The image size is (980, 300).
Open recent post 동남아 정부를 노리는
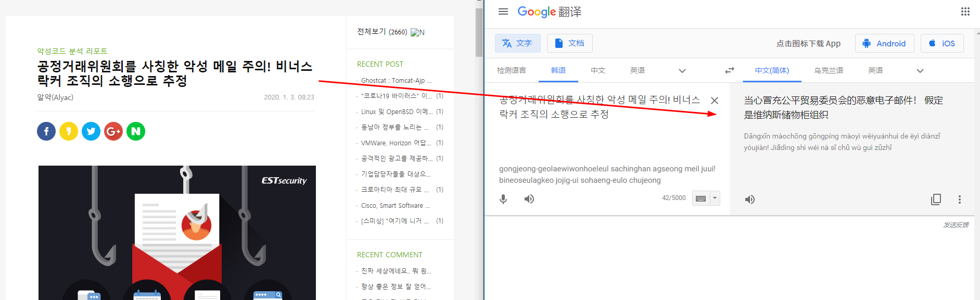click(x=395, y=127)
